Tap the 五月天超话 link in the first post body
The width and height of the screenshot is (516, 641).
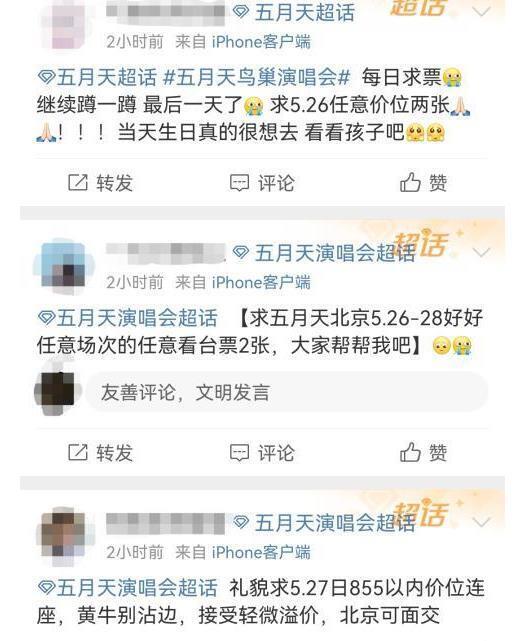pyautogui.click(x=97, y=77)
